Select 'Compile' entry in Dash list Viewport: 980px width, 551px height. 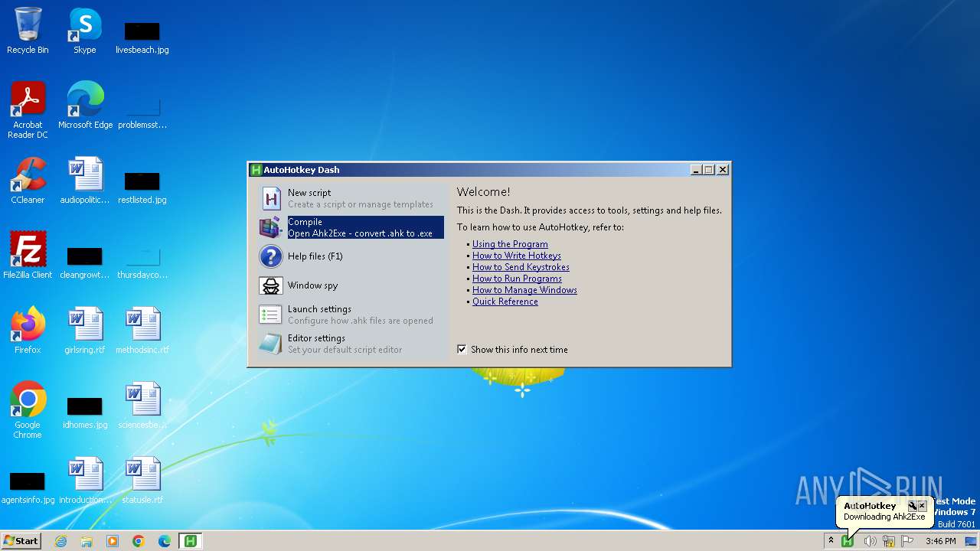click(351, 227)
